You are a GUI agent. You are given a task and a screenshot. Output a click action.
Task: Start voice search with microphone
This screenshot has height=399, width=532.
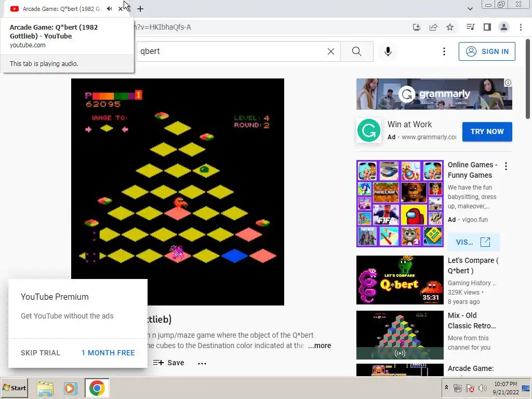click(388, 51)
